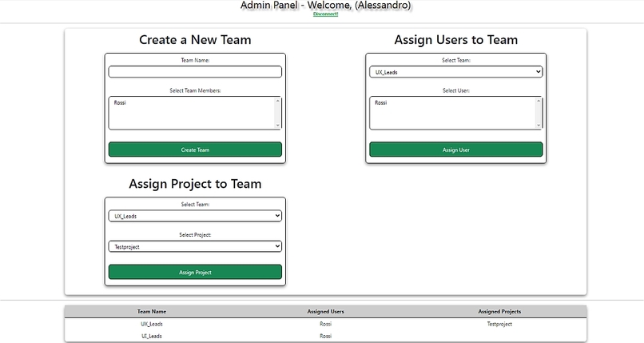Click the Assign Project button
The width and height of the screenshot is (644, 343).
pyautogui.click(x=195, y=272)
